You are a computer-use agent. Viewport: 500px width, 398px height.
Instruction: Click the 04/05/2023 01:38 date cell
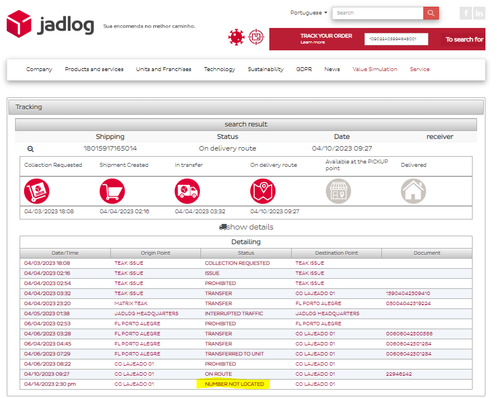47,314
